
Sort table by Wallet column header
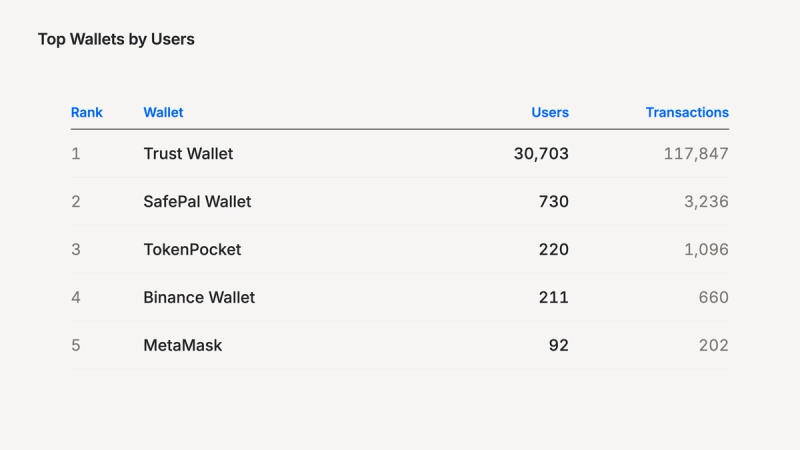163,112
